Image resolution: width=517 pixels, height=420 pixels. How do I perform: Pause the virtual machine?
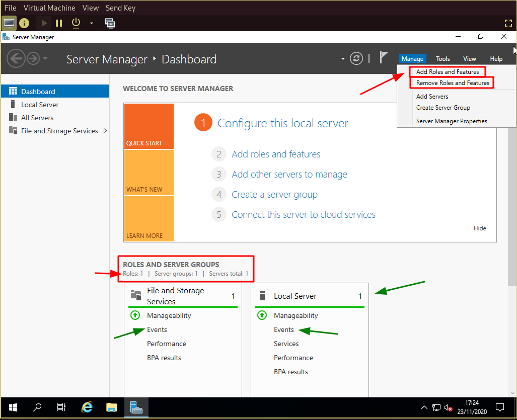point(59,23)
